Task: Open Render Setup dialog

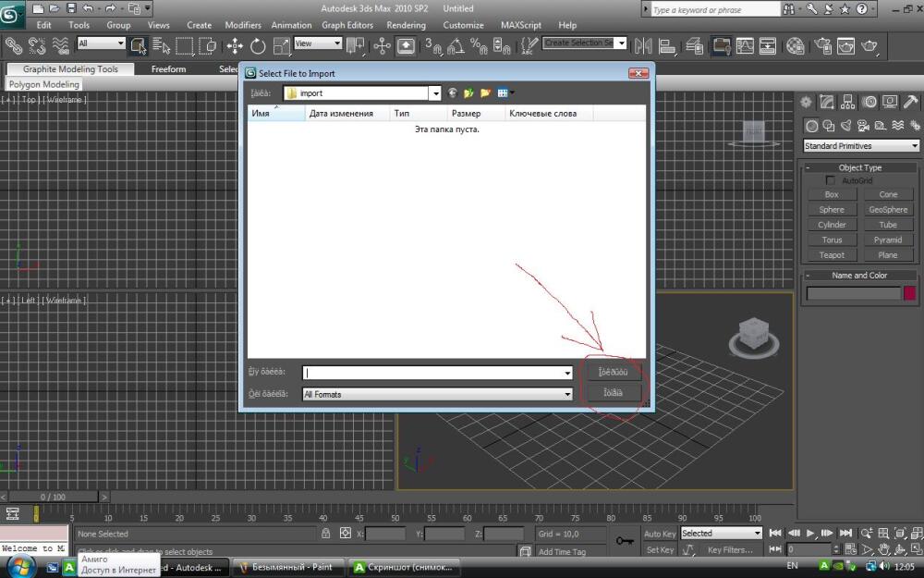Action: tap(822, 45)
